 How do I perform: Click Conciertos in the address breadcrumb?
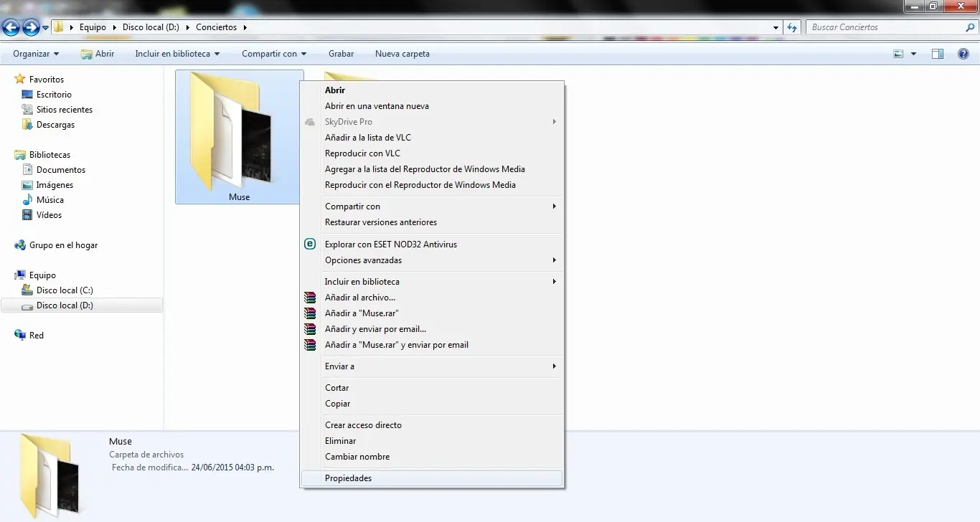[x=216, y=27]
